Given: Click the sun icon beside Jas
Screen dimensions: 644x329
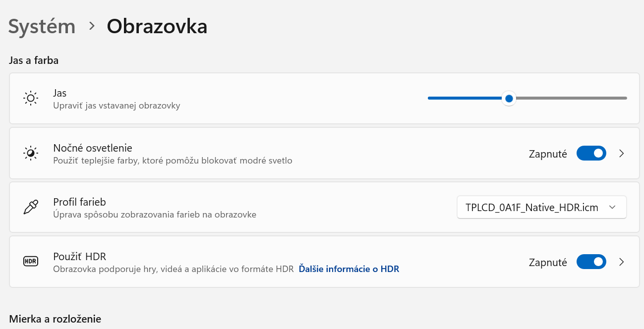Looking at the screenshot, I should point(31,98).
